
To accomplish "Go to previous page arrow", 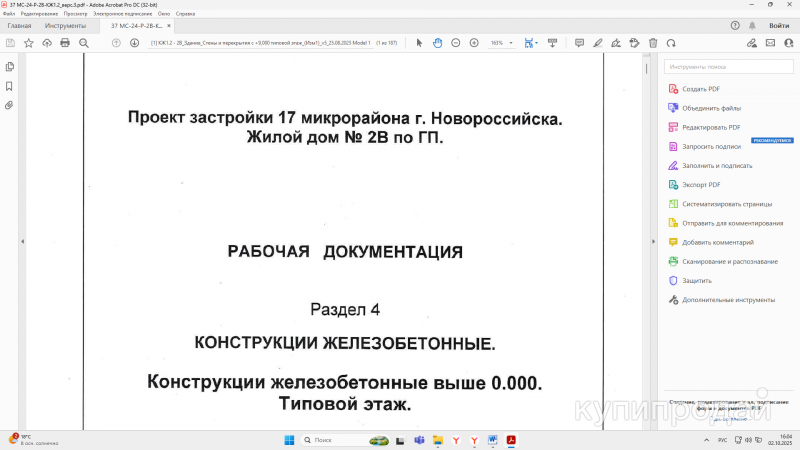I will click(116, 43).
